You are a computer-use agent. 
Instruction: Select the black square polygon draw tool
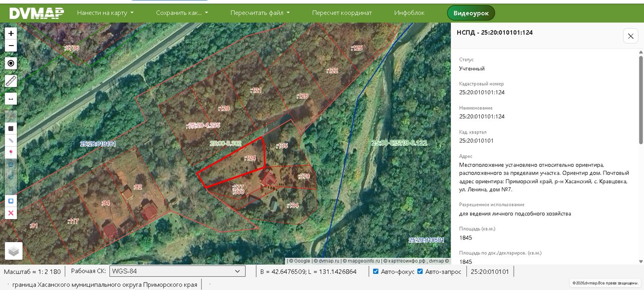[x=11, y=128]
